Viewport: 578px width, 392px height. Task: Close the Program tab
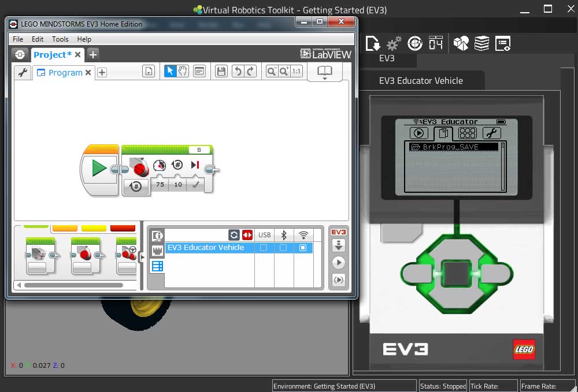point(88,73)
